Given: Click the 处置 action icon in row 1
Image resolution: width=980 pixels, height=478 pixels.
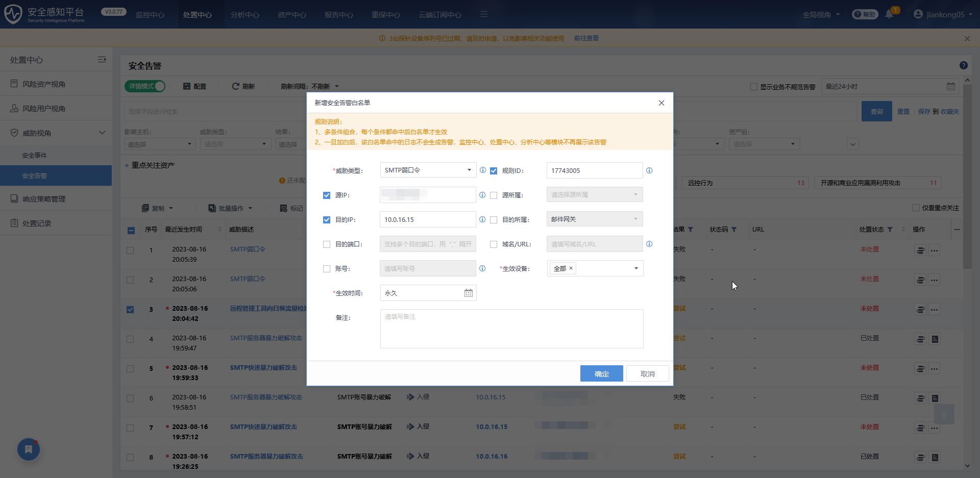Looking at the screenshot, I should pos(920,250).
